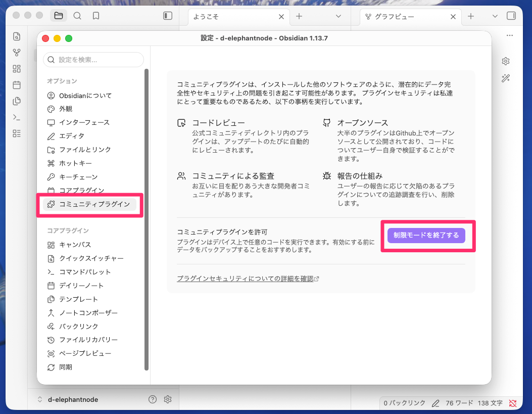Open ページプレビュー plugin settings
This screenshot has width=532, height=414.
coord(89,354)
